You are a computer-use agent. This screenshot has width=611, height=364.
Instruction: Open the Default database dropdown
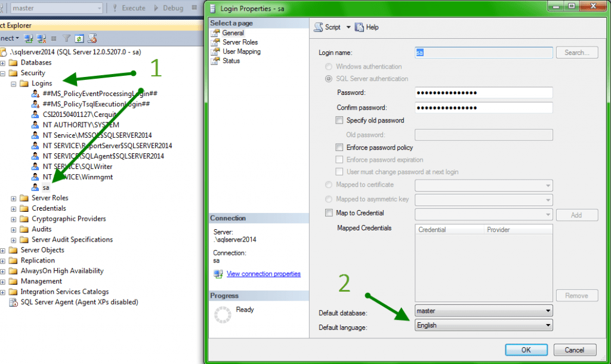tap(549, 310)
